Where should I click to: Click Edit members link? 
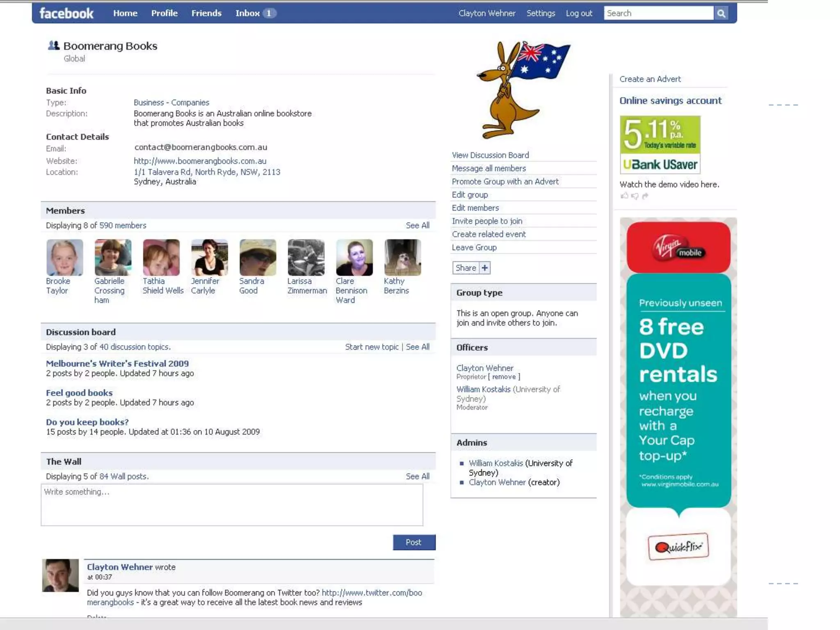pyautogui.click(x=475, y=208)
